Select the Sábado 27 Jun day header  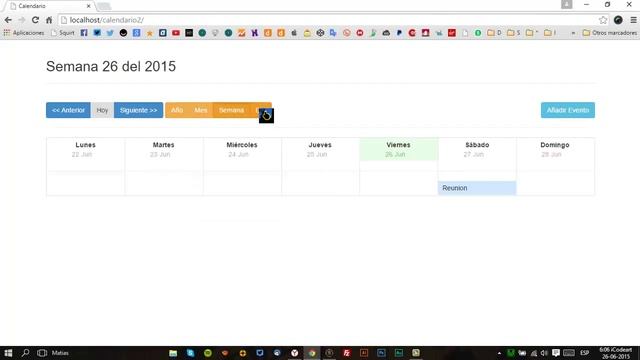pyautogui.click(x=477, y=149)
